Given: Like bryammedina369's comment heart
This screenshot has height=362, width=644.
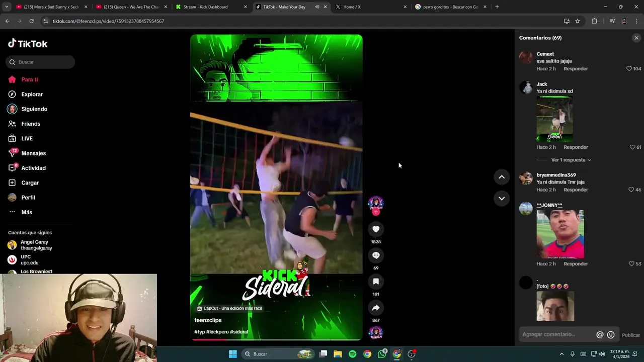Looking at the screenshot, I should point(631,190).
